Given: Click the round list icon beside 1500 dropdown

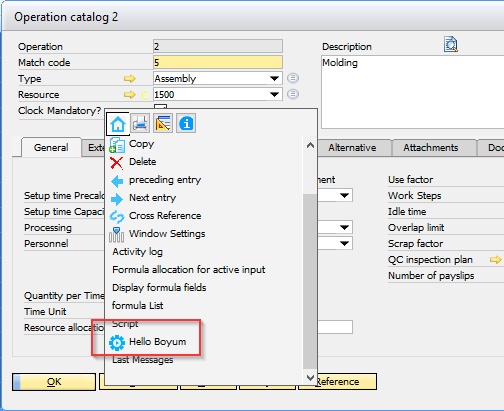Looking at the screenshot, I should (293, 94).
